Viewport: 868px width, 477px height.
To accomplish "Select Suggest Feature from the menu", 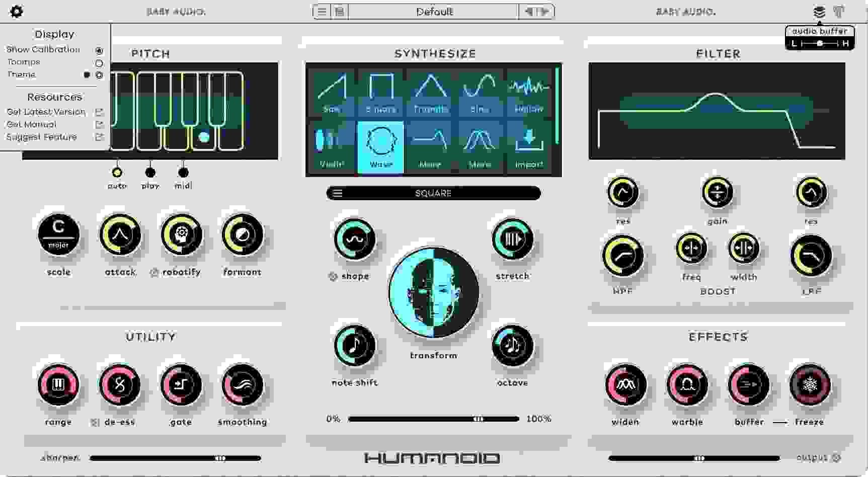I will pyautogui.click(x=41, y=137).
